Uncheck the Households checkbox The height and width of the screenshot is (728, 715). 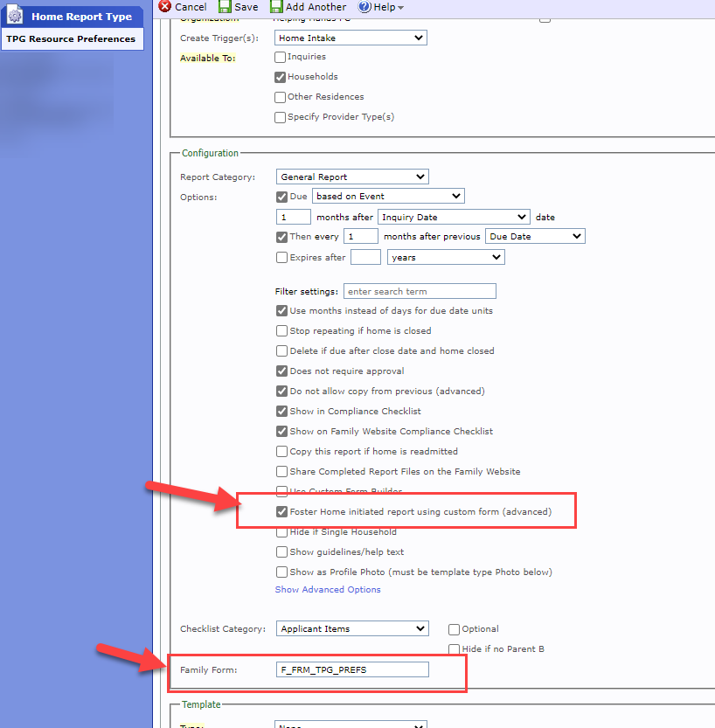point(281,77)
